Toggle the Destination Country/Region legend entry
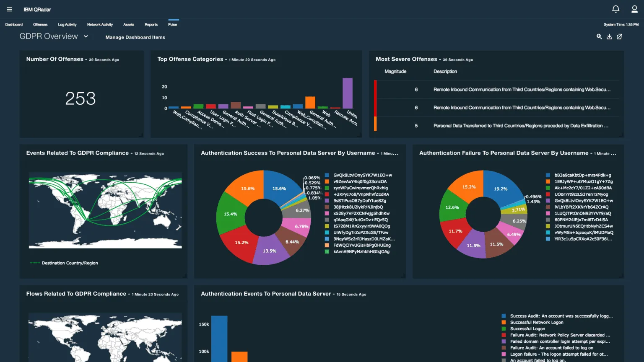Screen dimensions: 644x362 (64, 263)
